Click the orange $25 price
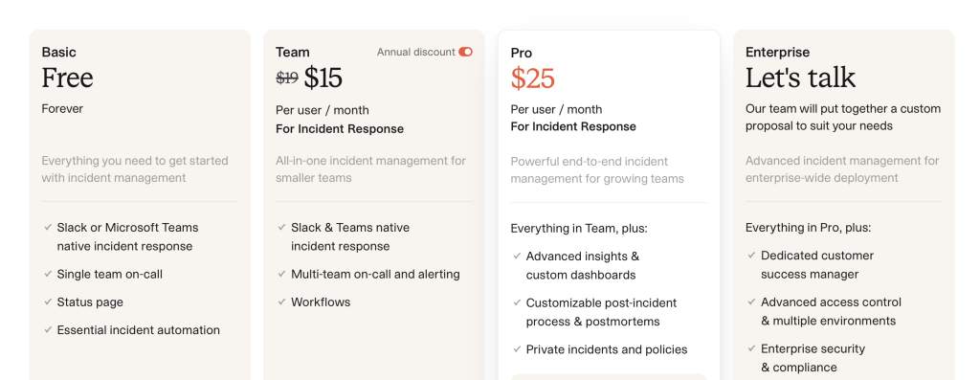980x380 pixels. (x=532, y=78)
